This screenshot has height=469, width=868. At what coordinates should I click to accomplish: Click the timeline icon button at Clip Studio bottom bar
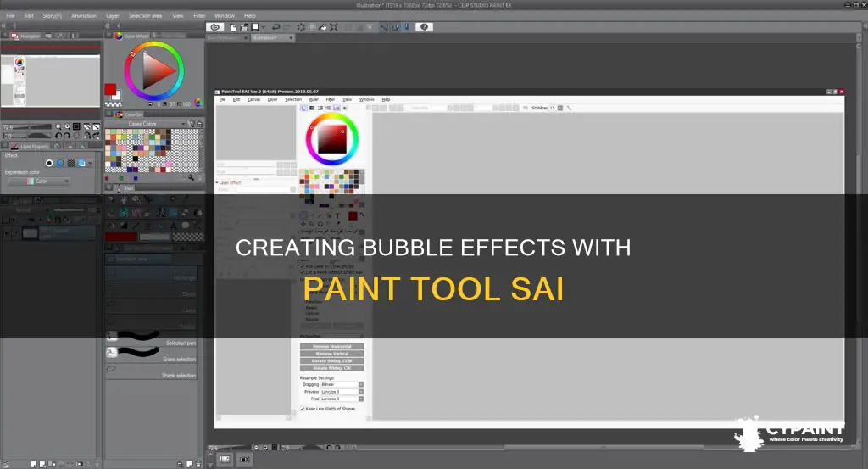coord(225,459)
